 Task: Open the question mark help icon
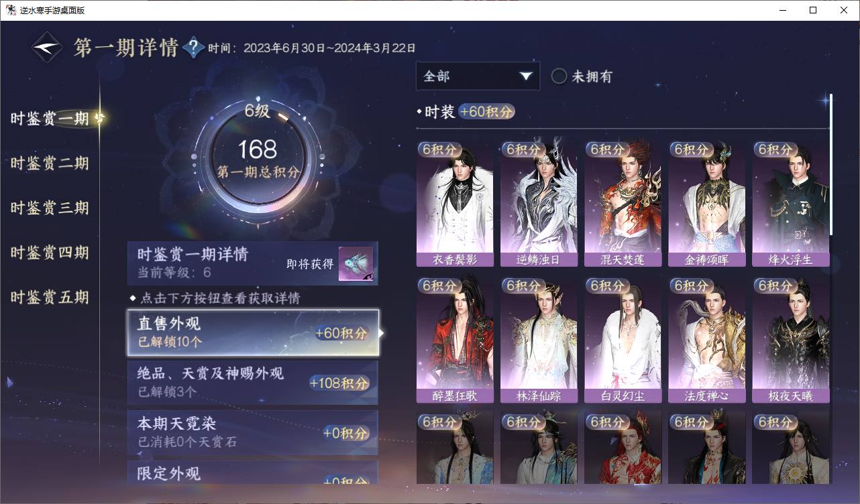[x=193, y=48]
